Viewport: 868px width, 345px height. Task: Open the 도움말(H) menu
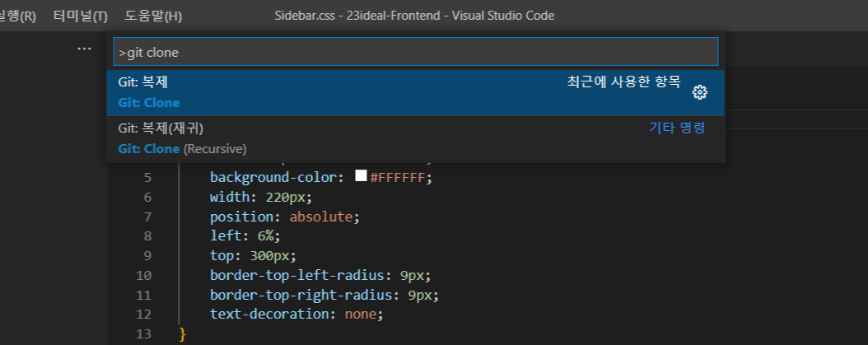(x=153, y=16)
